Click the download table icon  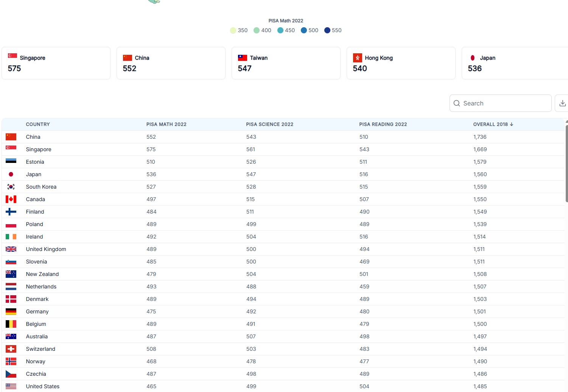(562, 103)
